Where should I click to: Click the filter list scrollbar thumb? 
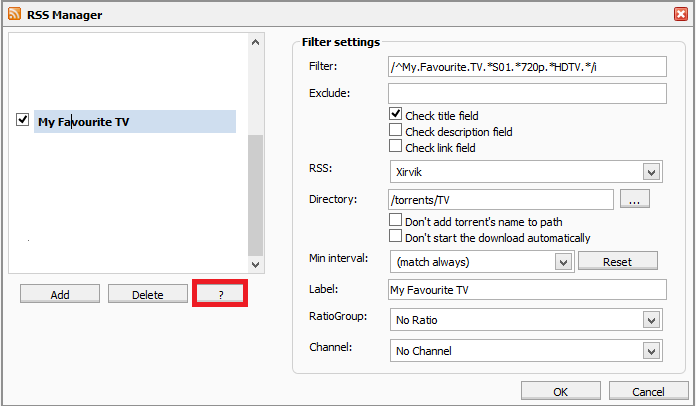pos(255,195)
